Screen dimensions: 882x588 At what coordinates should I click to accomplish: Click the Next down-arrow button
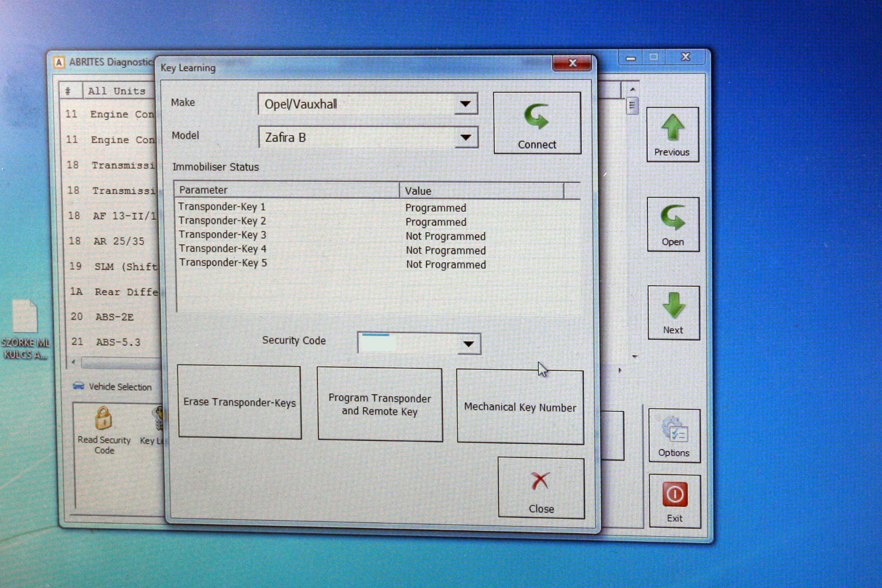674,313
